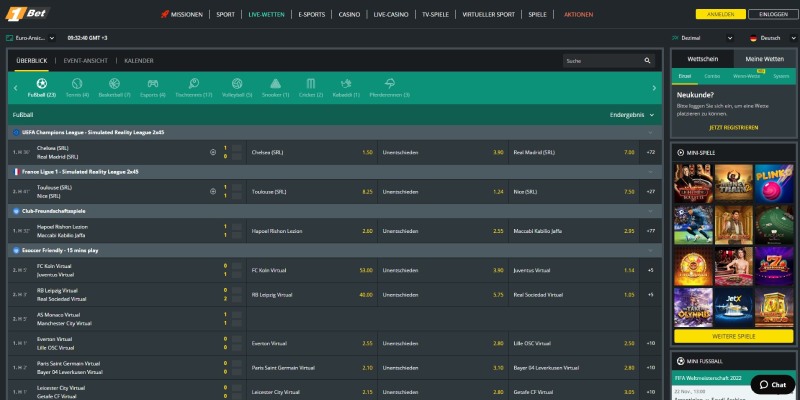This screenshot has height=400, width=800.
Task: Click the search magnifier icon
Action: point(647,61)
